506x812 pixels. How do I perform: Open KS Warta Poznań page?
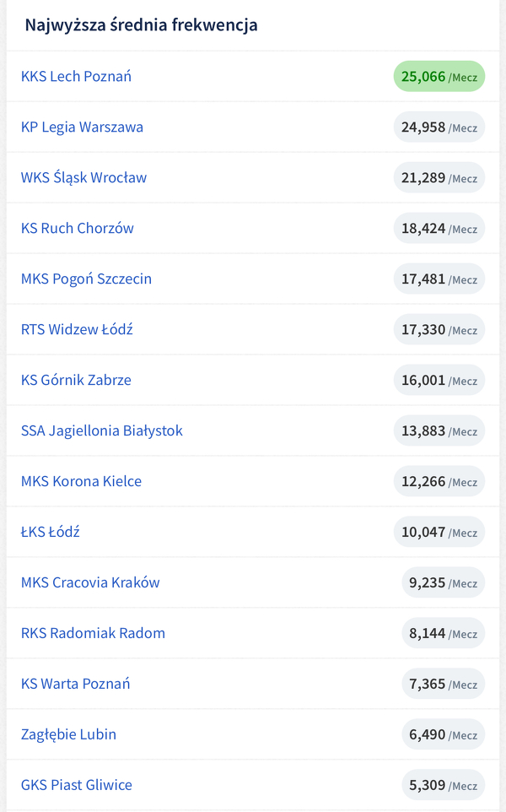75,685
